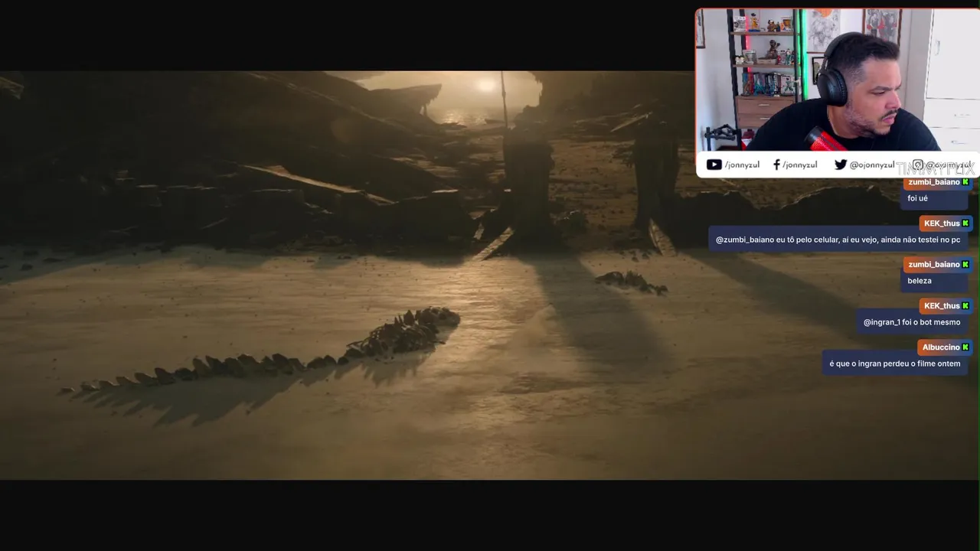Click green badge on KEK_thus above '@zumbi_baiano' message
The width and height of the screenshot is (980, 551).
[965, 223]
